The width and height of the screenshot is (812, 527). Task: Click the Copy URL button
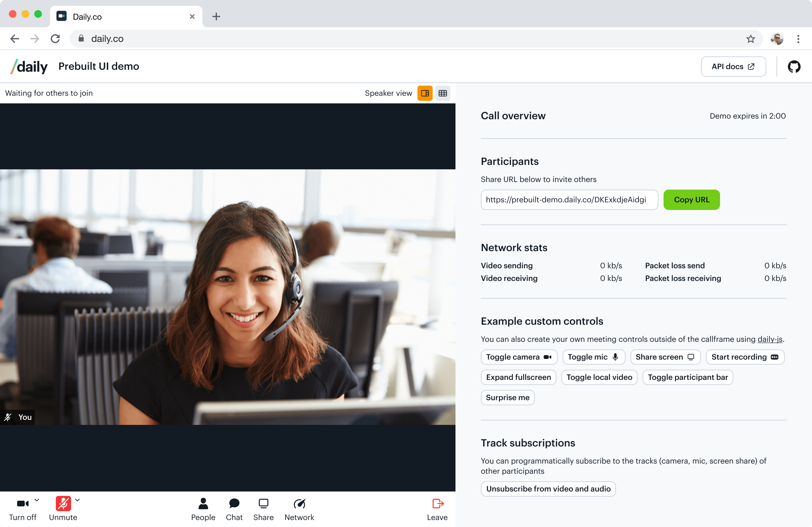(691, 199)
